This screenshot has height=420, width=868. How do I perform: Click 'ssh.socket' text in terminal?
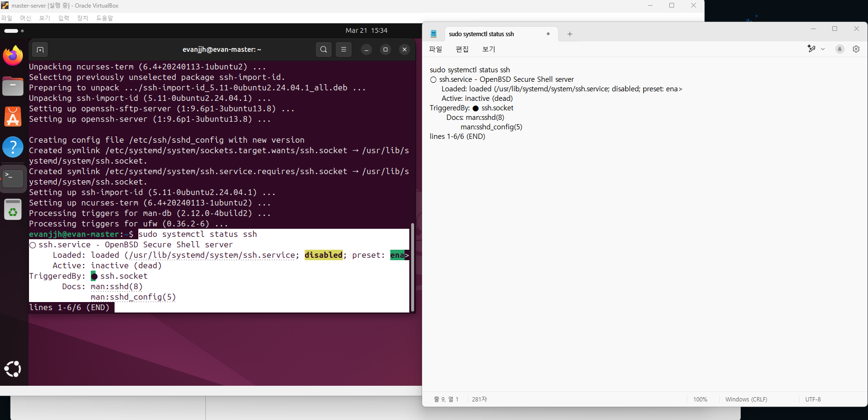tap(124, 276)
